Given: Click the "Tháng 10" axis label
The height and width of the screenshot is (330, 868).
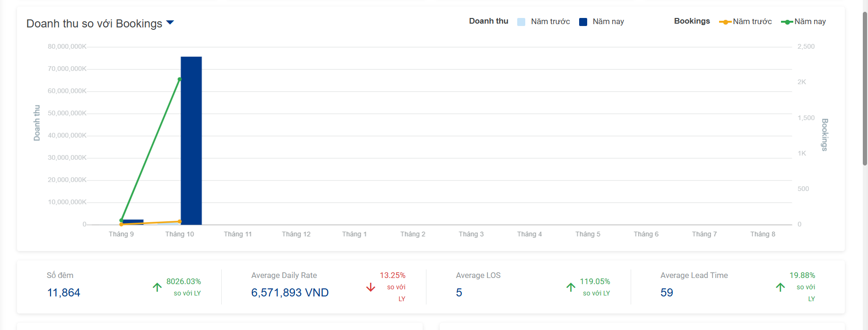Looking at the screenshot, I should coord(180,234).
